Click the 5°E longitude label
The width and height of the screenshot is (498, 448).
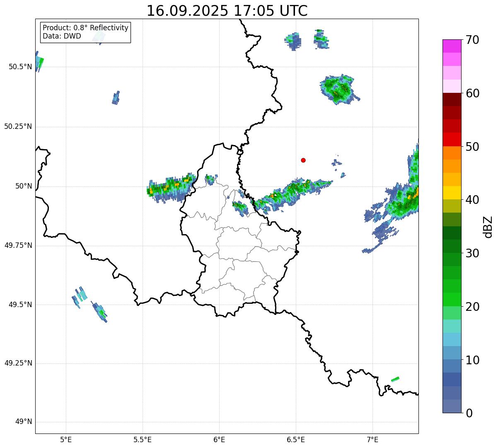click(x=66, y=439)
